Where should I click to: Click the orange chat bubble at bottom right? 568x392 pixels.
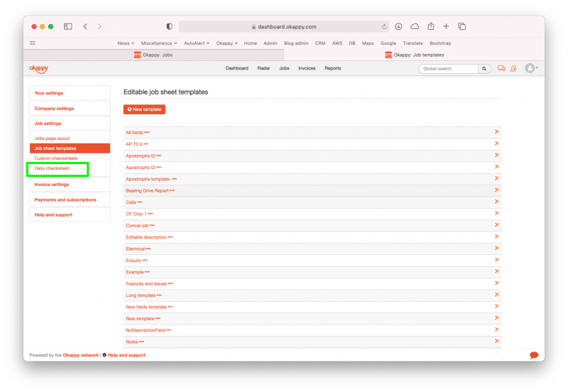(x=534, y=355)
